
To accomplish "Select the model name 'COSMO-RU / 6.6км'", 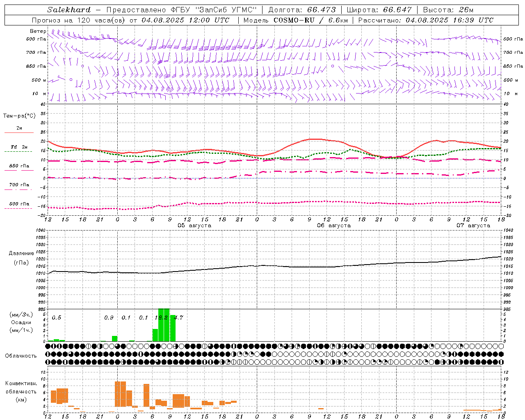I will pos(310,20).
